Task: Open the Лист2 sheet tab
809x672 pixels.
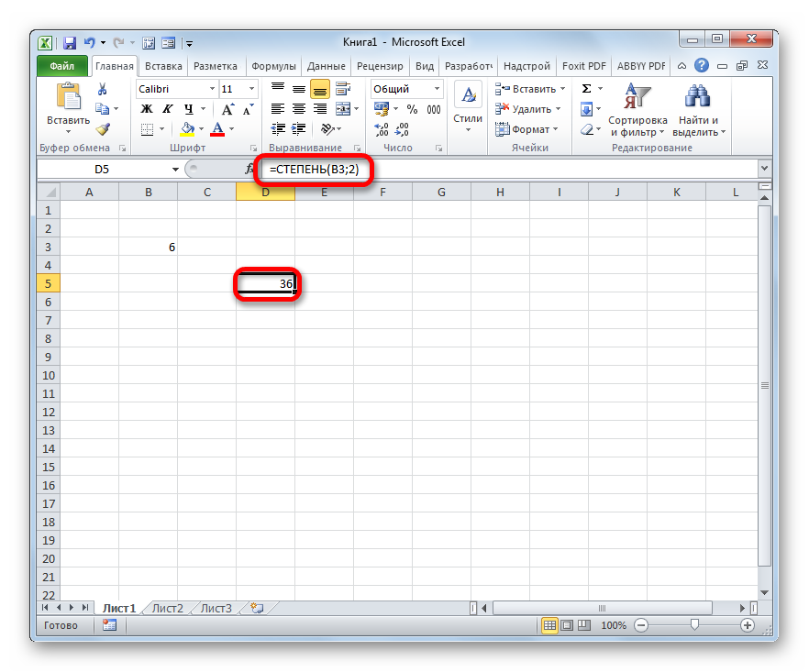Action: click(x=167, y=608)
